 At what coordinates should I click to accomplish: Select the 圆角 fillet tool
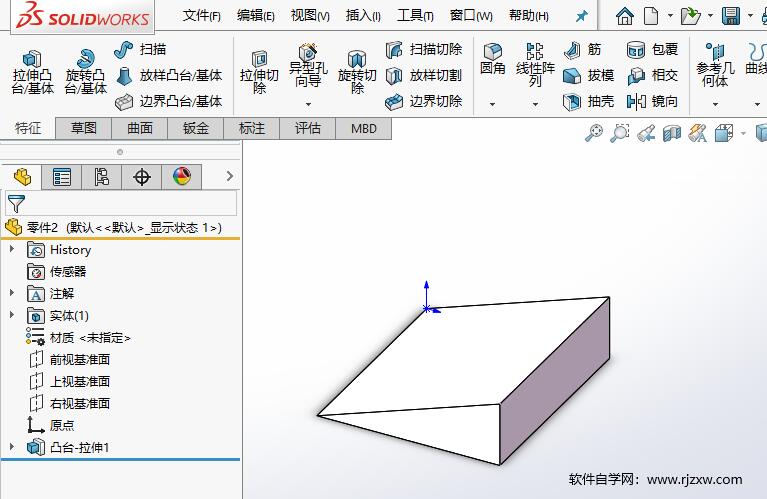pyautogui.click(x=493, y=59)
